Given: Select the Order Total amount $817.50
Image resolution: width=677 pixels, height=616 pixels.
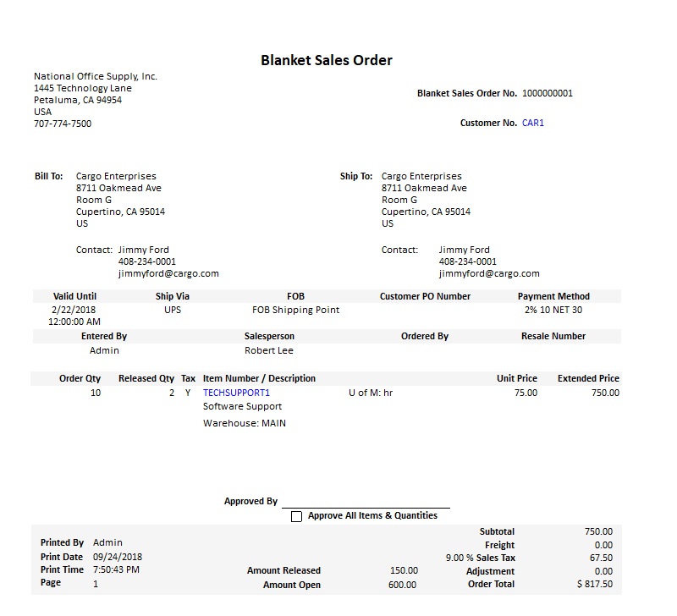Looking at the screenshot, I should pyautogui.click(x=595, y=584).
